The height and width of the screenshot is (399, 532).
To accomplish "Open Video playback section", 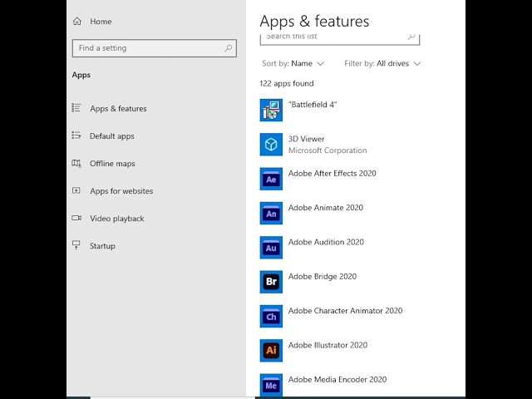I will tap(117, 219).
